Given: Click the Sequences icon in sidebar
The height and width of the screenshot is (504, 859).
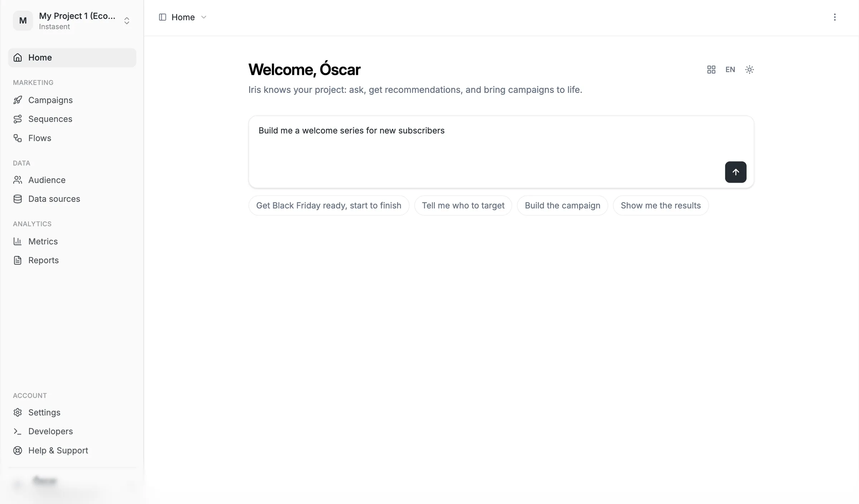Looking at the screenshot, I should tap(18, 119).
